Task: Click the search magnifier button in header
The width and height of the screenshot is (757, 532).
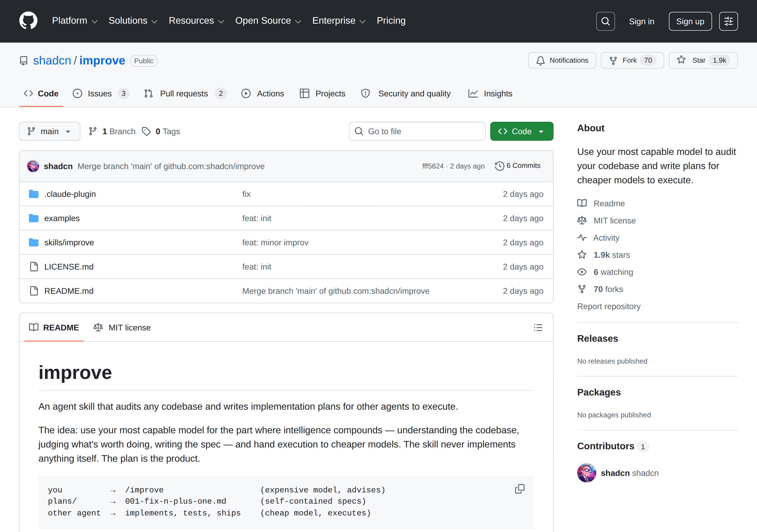Action: 605,21
